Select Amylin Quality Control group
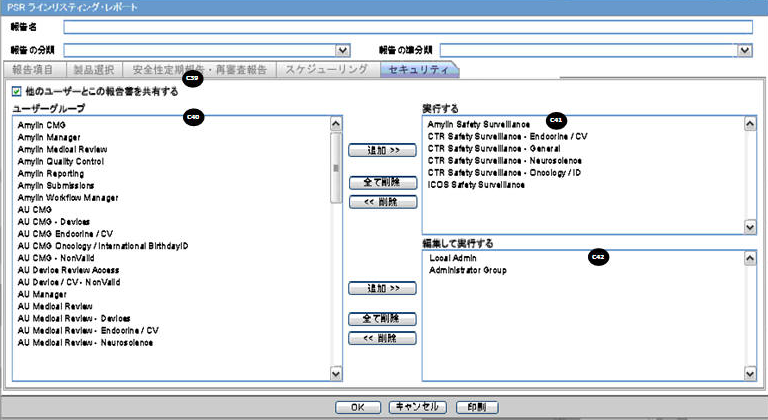The width and height of the screenshot is (768, 420). point(61,162)
